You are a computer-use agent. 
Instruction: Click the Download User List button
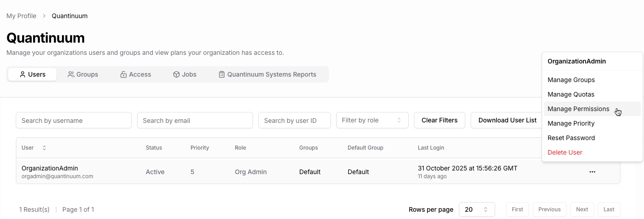click(x=507, y=120)
